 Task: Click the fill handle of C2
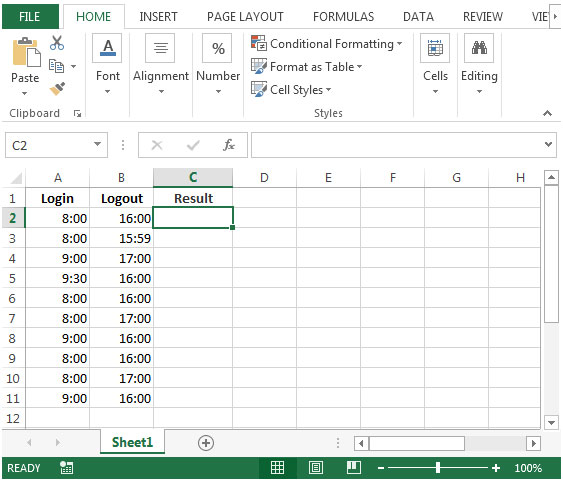233,228
